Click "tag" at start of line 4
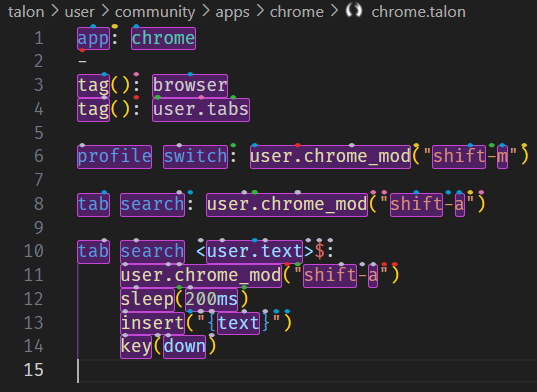The width and height of the screenshot is (537, 392). pos(93,110)
